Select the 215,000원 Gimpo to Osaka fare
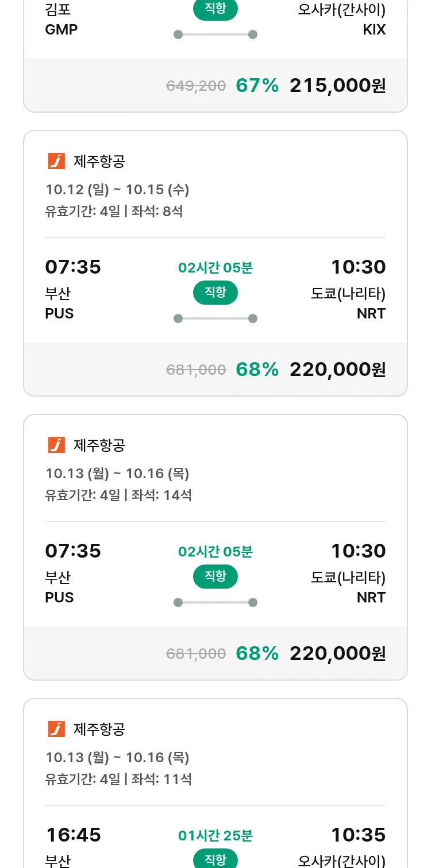 tap(337, 86)
